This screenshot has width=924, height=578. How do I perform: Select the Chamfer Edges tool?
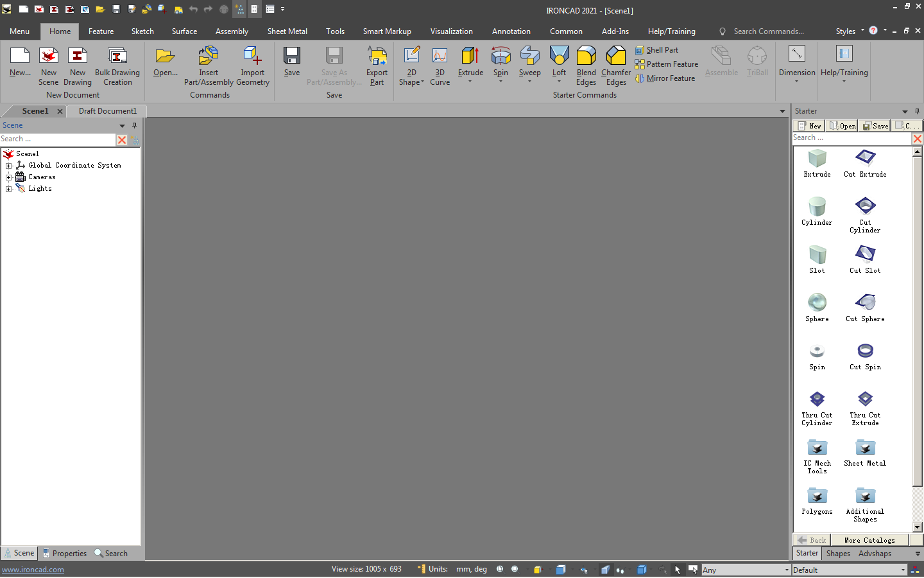tap(615, 64)
